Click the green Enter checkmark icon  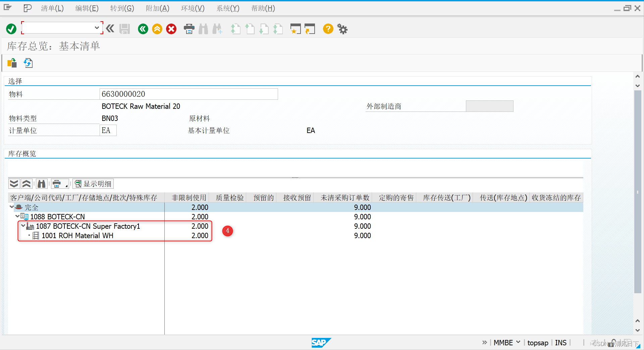click(11, 29)
